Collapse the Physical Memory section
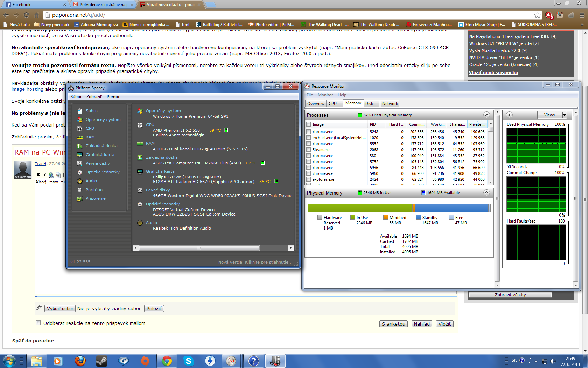 pyautogui.click(x=486, y=193)
